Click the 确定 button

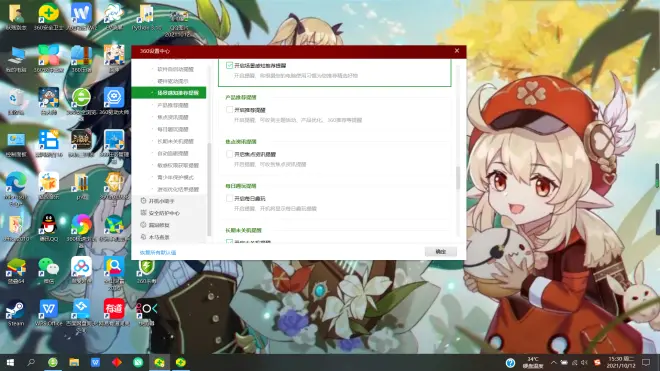(440, 251)
